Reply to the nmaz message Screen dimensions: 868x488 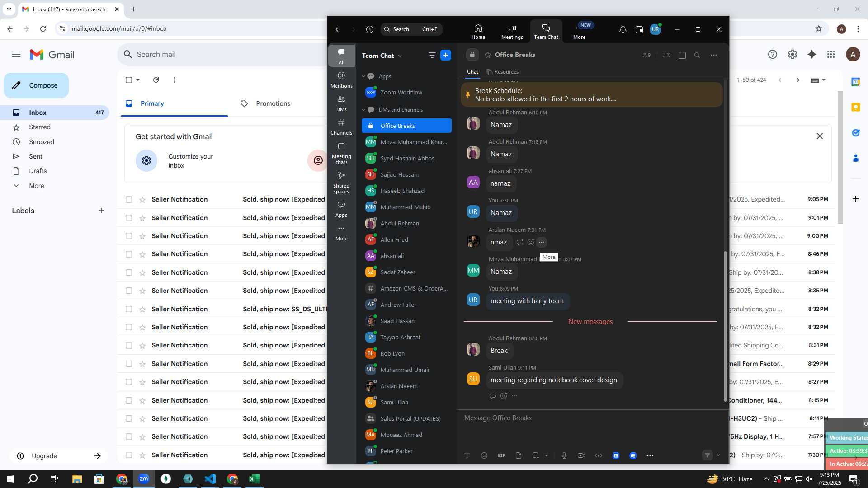[520, 242]
